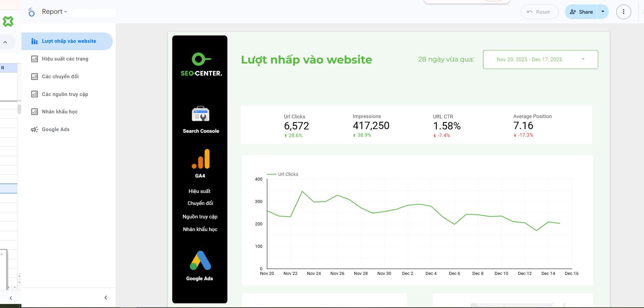Click the GA4 orange bar chart icon
644x308 pixels.
[201, 159]
